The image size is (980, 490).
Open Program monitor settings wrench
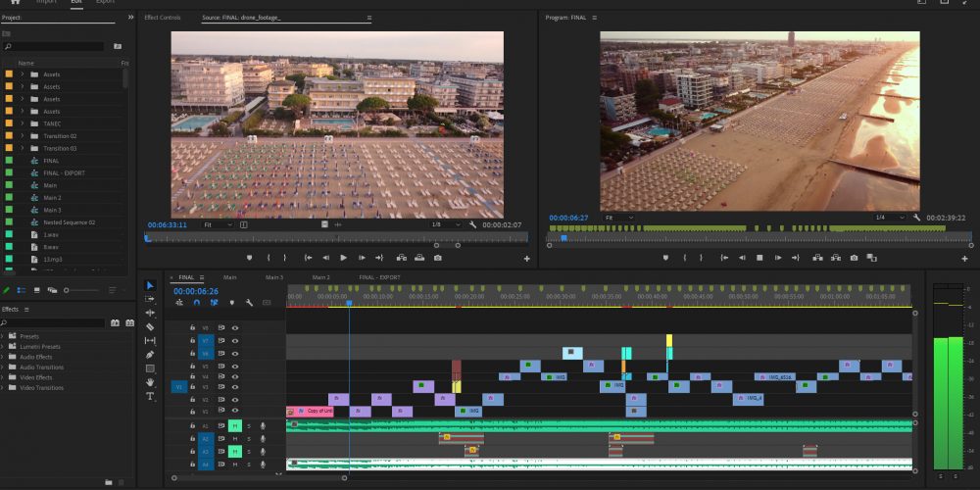pyautogui.click(x=916, y=218)
